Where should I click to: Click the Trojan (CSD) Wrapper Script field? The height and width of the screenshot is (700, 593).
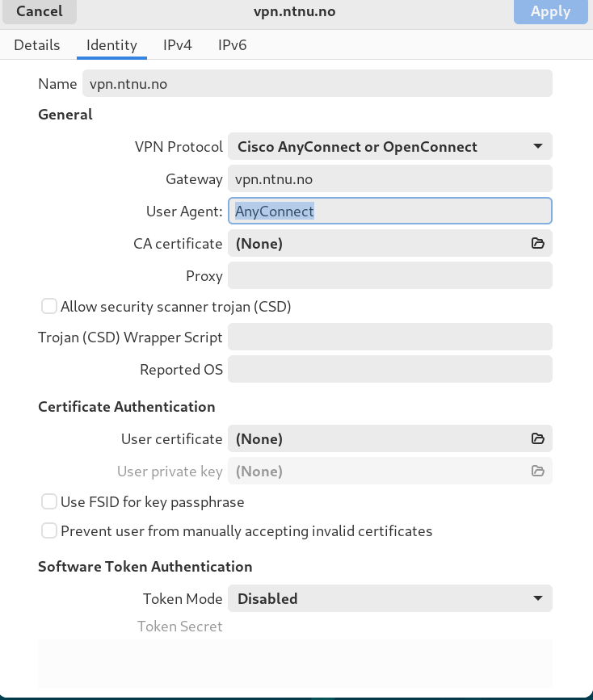(390, 337)
